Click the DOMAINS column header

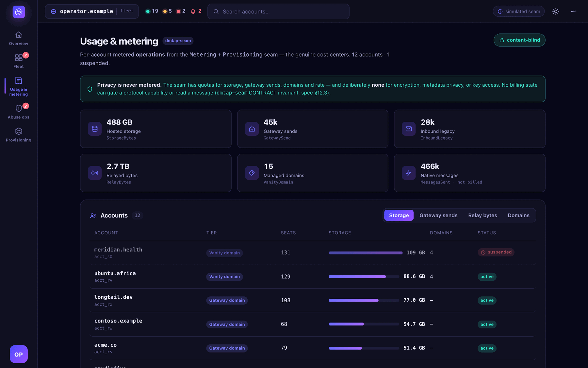tap(441, 233)
